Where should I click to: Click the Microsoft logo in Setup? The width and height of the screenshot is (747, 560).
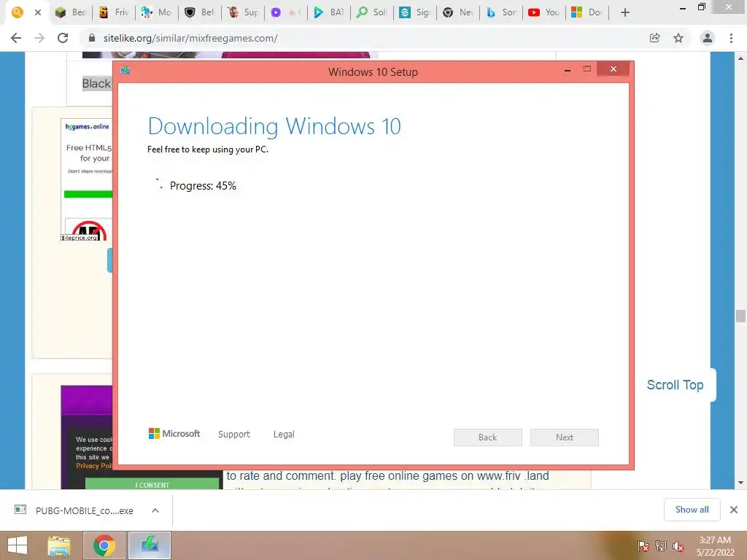pyautogui.click(x=174, y=434)
